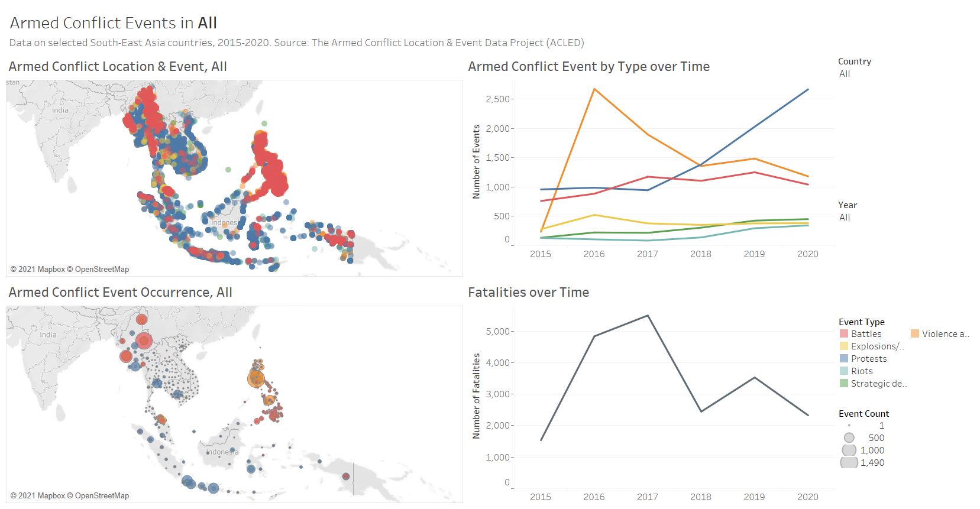Open the Year filter dropdown showing All
Screen dimensions: 980x509
845,218
